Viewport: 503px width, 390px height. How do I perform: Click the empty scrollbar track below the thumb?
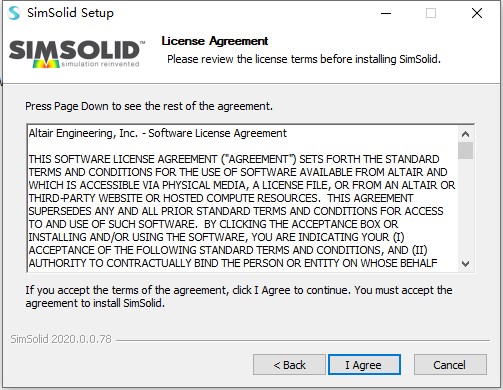coord(465,207)
